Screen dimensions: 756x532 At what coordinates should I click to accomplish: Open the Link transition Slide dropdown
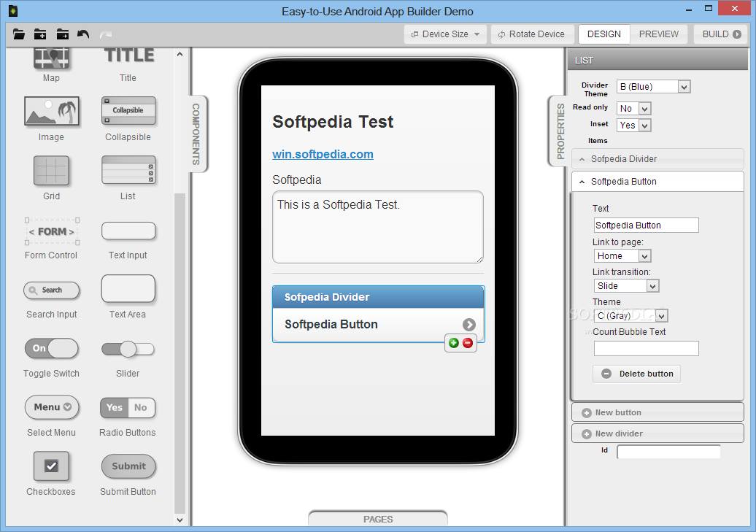click(x=625, y=286)
